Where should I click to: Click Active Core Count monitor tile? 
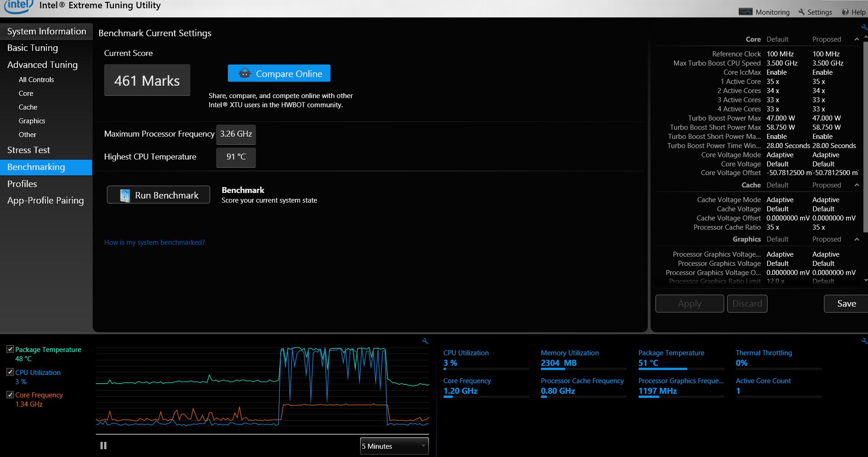(779, 387)
